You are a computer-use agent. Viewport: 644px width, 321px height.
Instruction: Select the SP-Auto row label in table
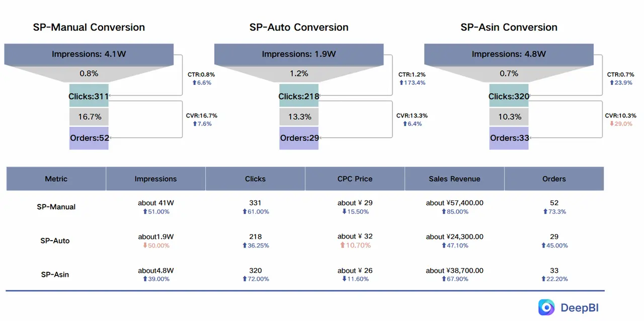click(x=55, y=241)
